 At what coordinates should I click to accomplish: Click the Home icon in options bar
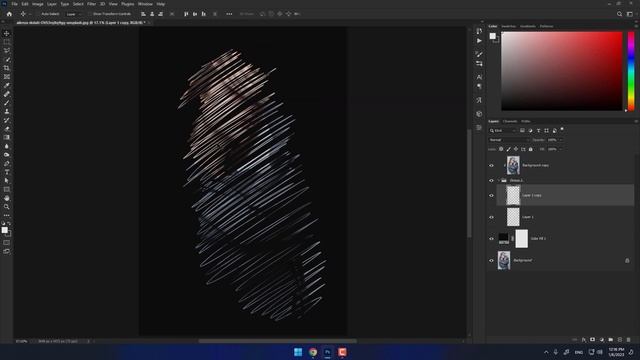click(x=9, y=14)
